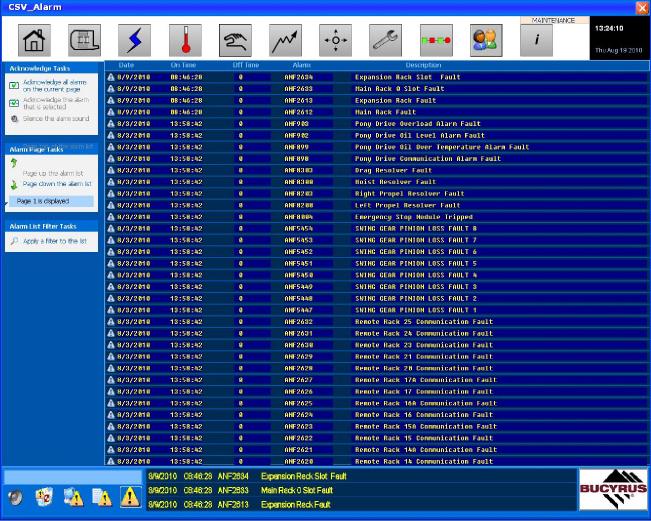Apply a filter to the list

(x=55, y=241)
